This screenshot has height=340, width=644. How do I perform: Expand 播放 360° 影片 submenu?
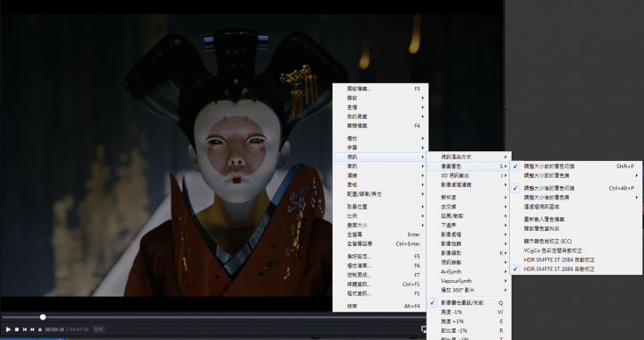468,290
